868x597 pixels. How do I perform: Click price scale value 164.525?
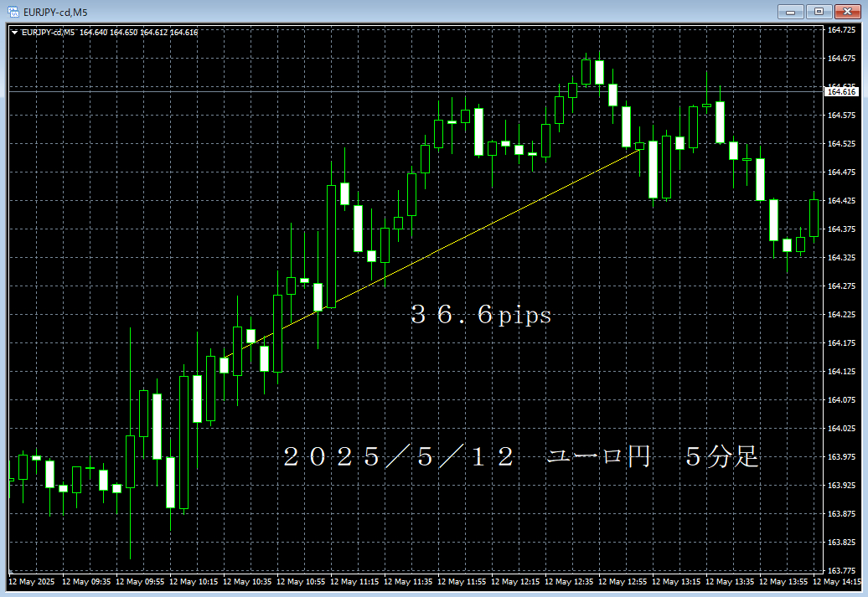(x=841, y=144)
